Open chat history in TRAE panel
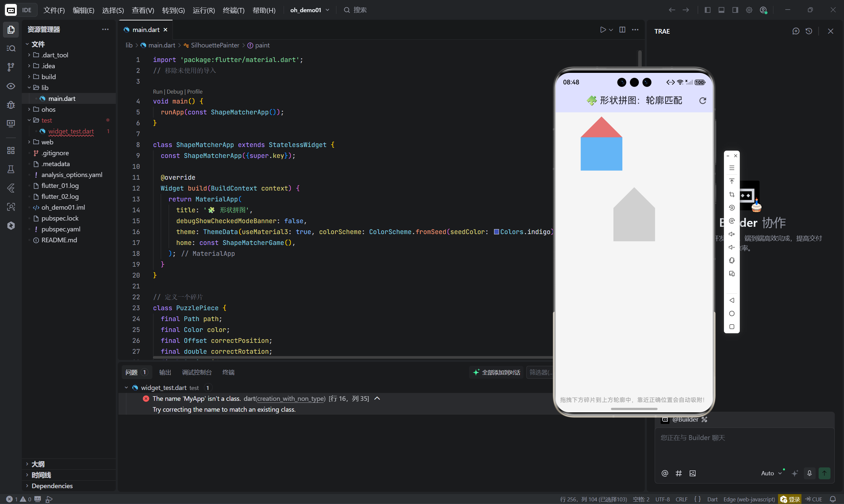 coord(809,31)
